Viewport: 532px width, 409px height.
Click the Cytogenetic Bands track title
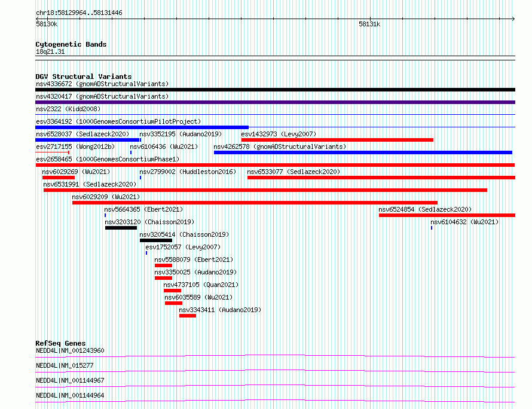(71, 44)
